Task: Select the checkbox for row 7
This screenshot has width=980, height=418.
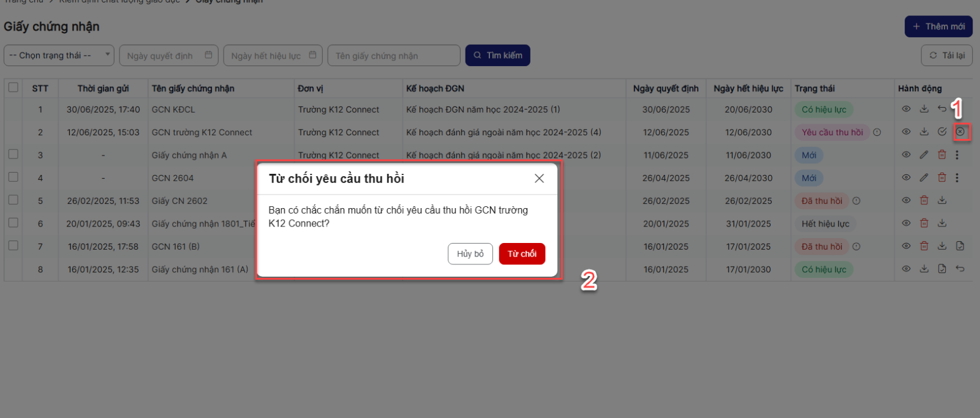Action: point(13,245)
